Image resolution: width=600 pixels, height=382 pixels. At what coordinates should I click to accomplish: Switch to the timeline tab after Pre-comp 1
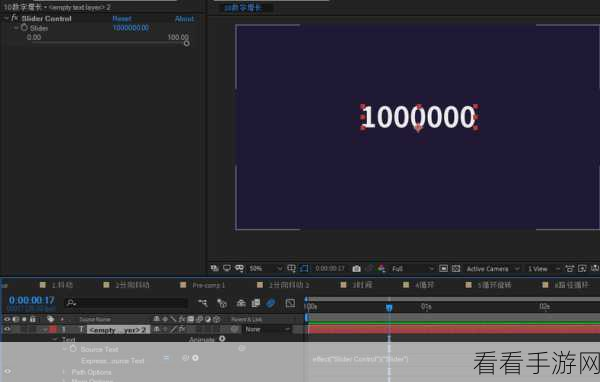pyautogui.click(x=289, y=285)
